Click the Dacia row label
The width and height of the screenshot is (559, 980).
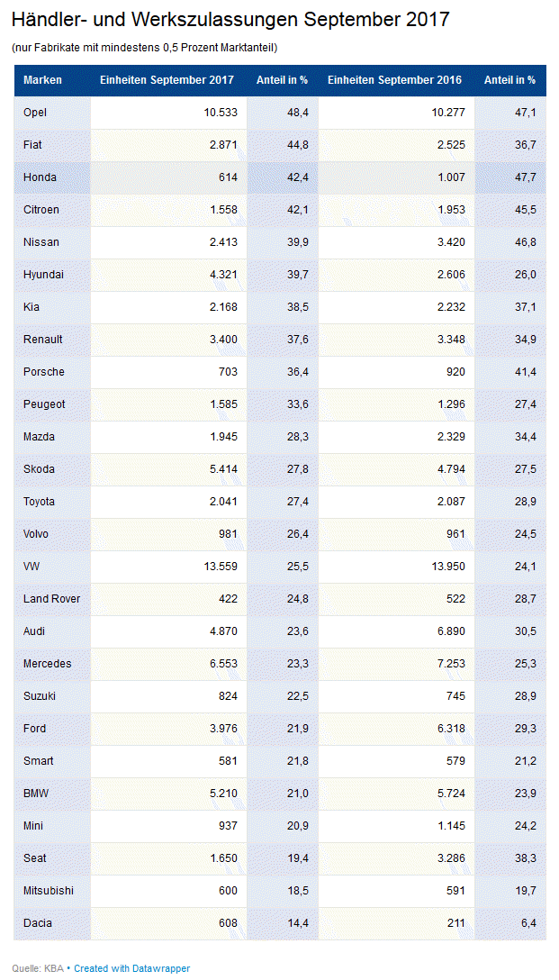[x=37, y=923]
